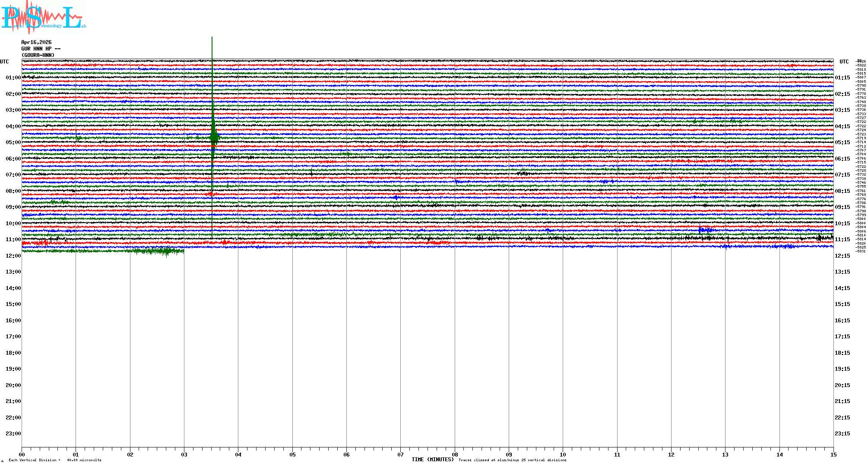The image size is (868, 466).
Task: Click the PSL Seismology Lab logo
Action: tap(43, 17)
